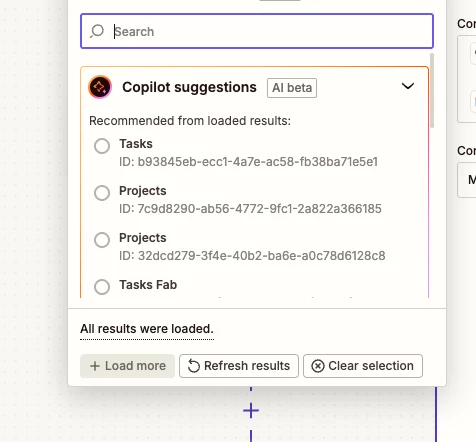The image size is (476, 442).
Task: Click the AI beta badge
Action: point(292,88)
